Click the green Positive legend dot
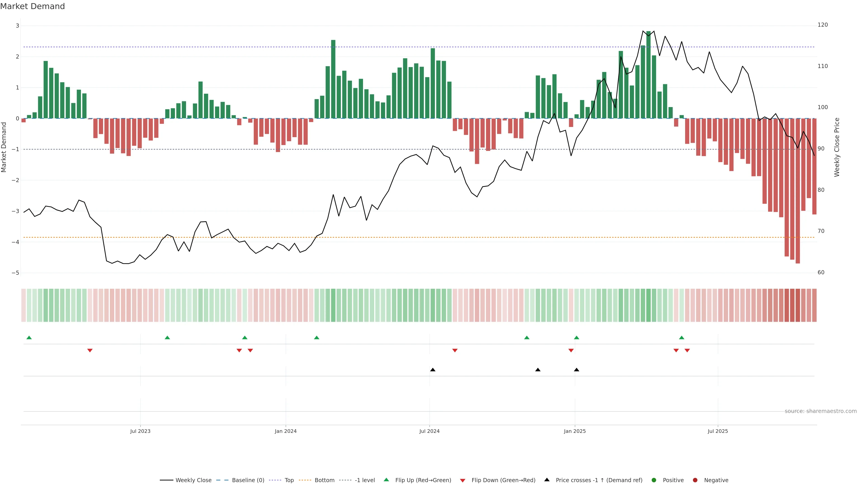 click(654, 480)
